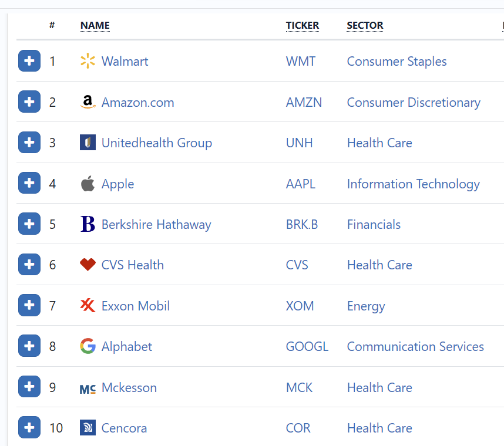Expand row details for Apple
Viewport: 504px width, 446px height.
(x=29, y=184)
